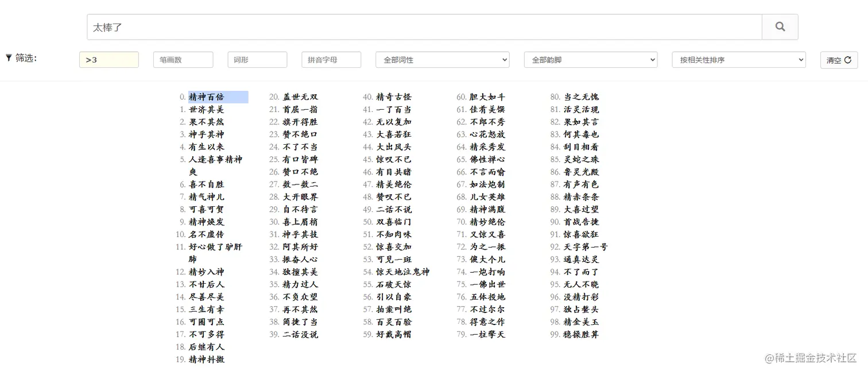Click the 笔画数 stroke count field

(x=183, y=60)
